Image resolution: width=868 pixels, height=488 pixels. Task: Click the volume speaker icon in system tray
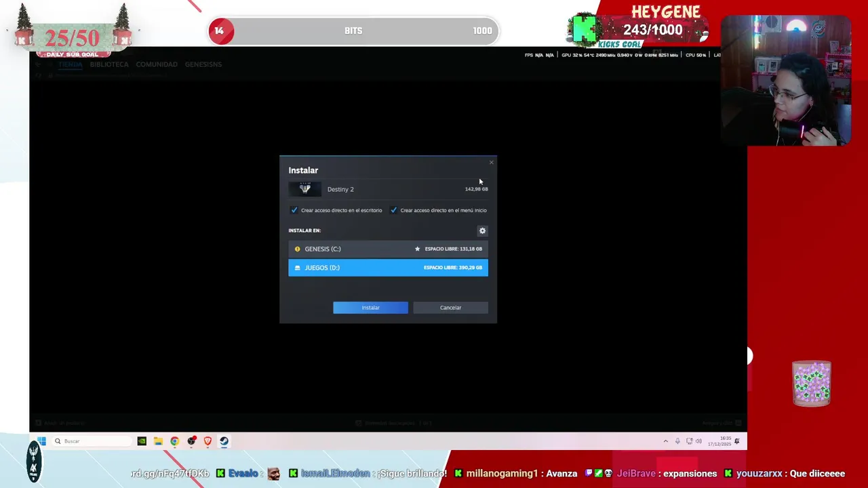[698, 441]
